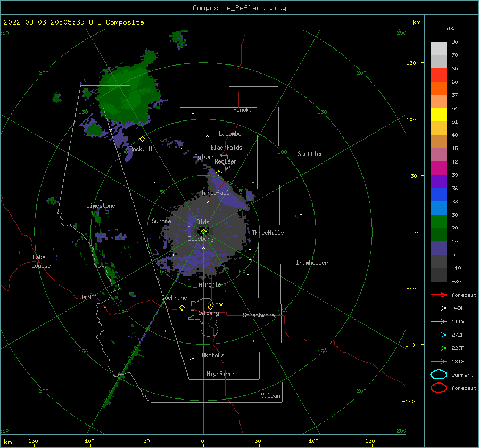
Task: Select the 20 dBZ dark green swatch
Action: [x=439, y=234]
